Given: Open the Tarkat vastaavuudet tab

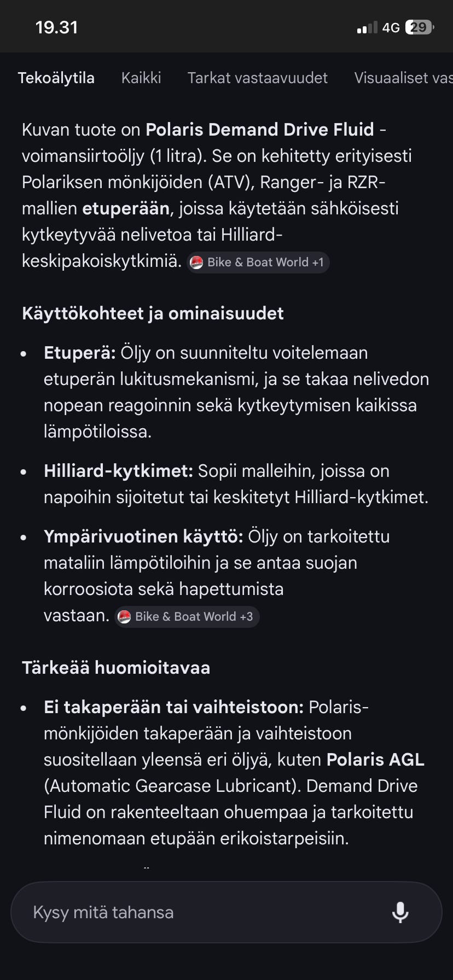Looking at the screenshot, I should click(257, 78).
